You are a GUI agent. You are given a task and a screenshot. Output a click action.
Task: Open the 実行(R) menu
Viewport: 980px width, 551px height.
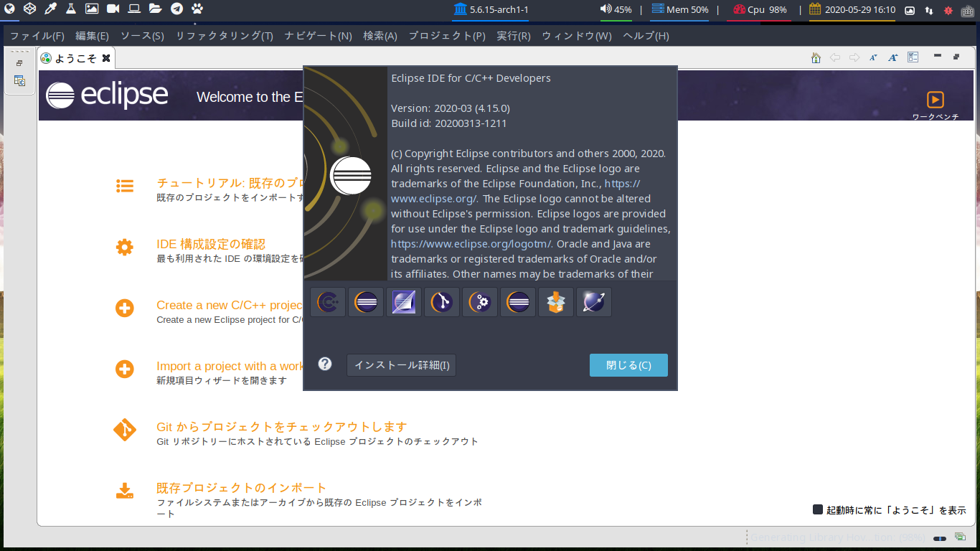coord(514,36)
